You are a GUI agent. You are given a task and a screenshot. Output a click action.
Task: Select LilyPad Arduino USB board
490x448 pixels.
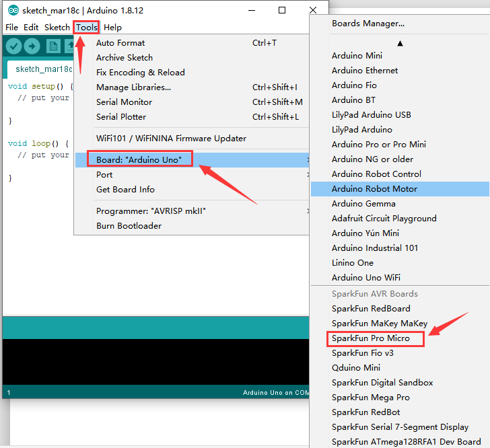tap(400, 114)
